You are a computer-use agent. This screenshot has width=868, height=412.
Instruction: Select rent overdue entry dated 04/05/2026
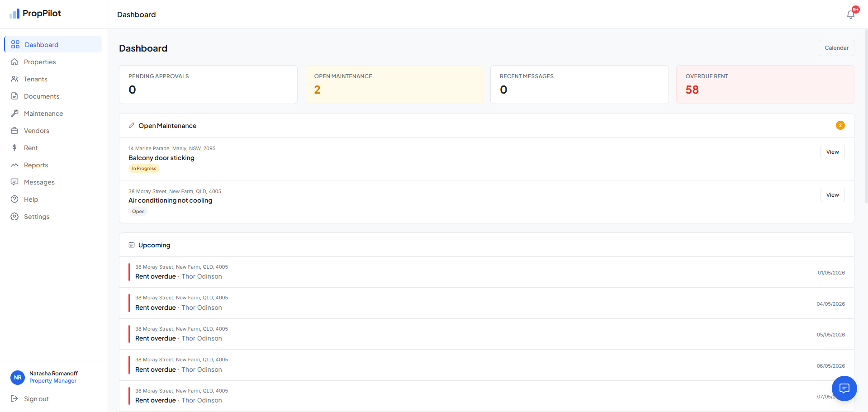486,303
